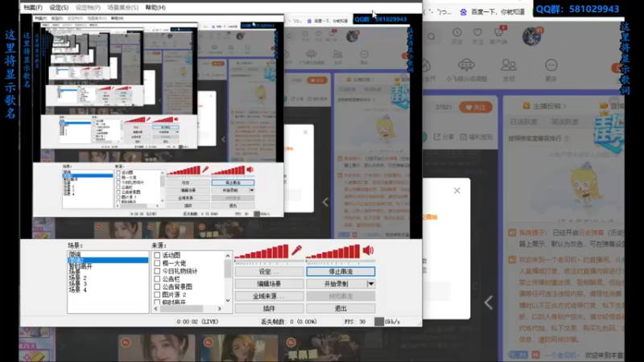This screenshot has height=362, width=644.
Task: Click the 分享 share icon in the browser
Action: click(x=442, y=137)
